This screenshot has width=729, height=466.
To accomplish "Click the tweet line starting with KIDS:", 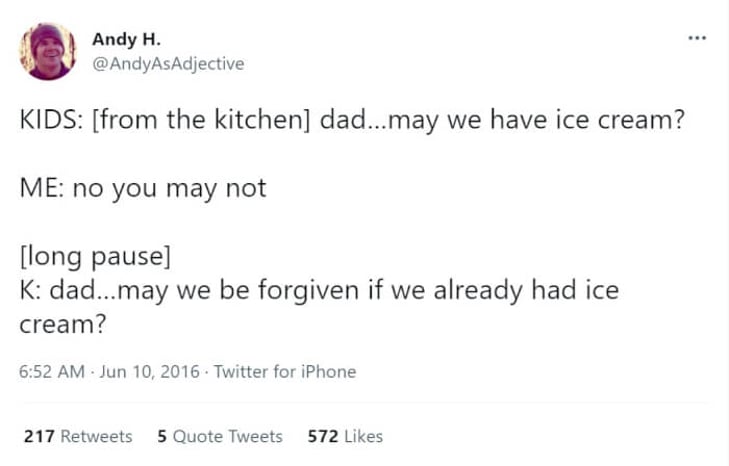I will click(352, 120).
